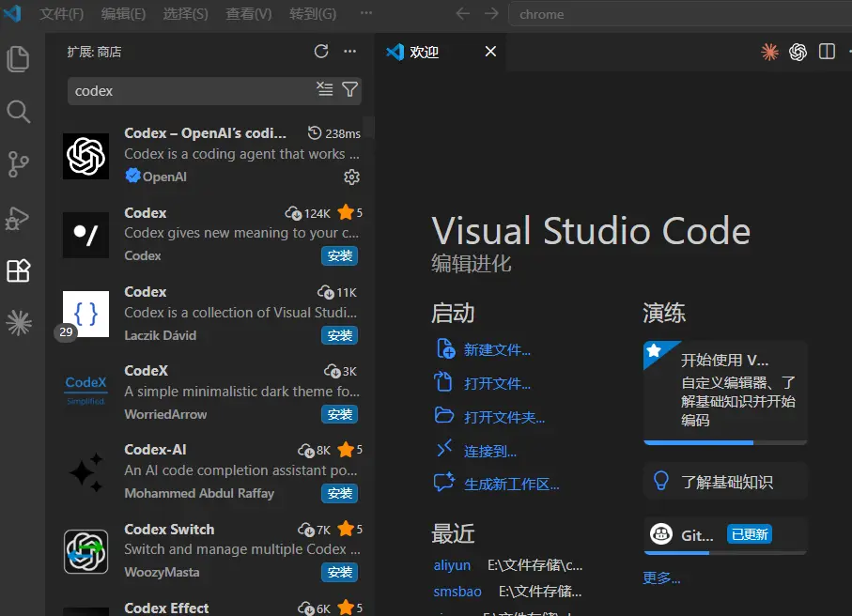Open the 转到(G) menu
This screenshot has height=616, width=852.
[x=313, y=13]
